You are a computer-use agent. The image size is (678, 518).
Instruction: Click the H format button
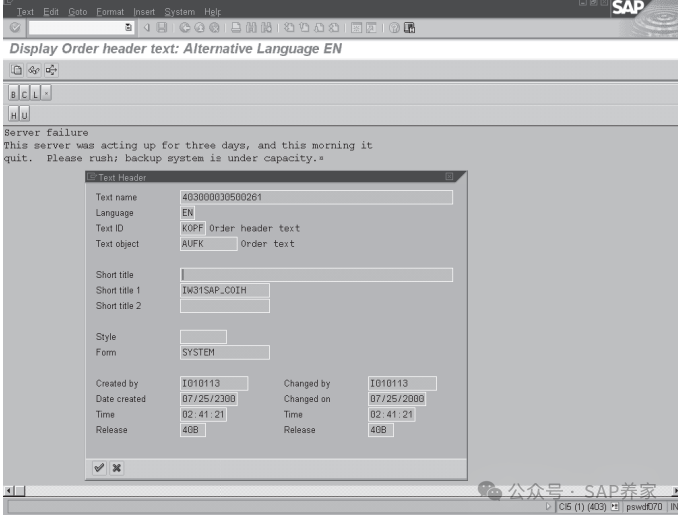click(x=13, y=114)
